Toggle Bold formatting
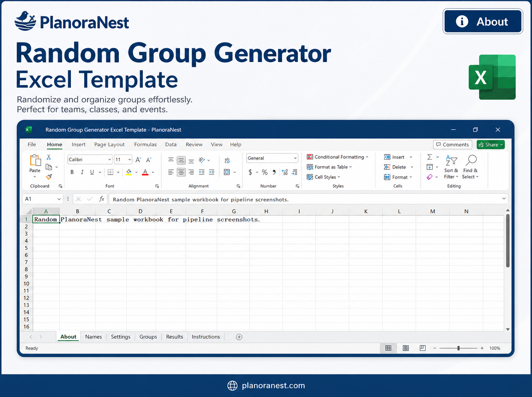532x397 pixels. (72, 172)
